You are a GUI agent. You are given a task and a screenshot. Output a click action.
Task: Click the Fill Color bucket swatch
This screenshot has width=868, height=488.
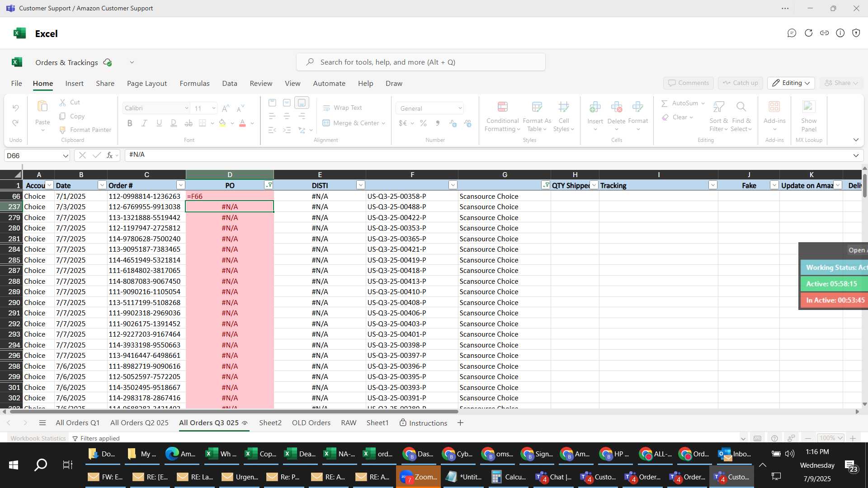222,123
